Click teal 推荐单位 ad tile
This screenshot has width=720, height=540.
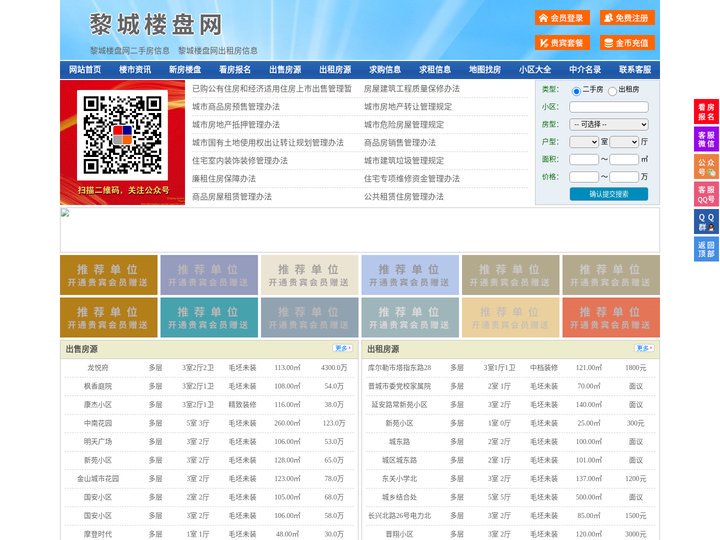(x=209, y=318)
